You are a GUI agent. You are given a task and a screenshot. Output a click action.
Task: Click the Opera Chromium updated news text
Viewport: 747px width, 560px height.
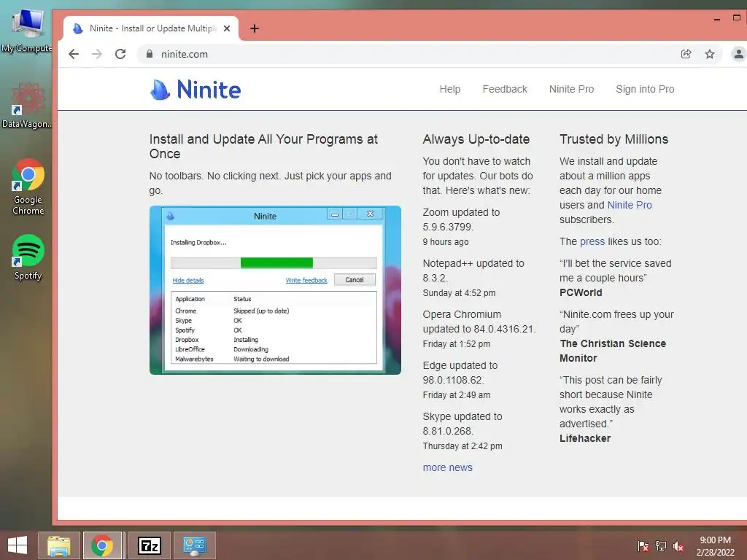pos(479,322)
